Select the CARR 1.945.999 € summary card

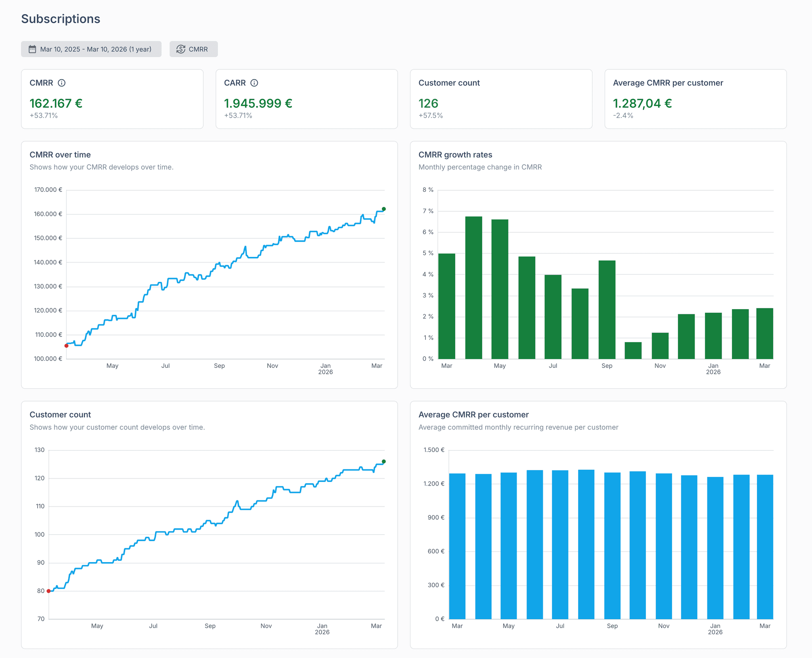click(306, 99)
